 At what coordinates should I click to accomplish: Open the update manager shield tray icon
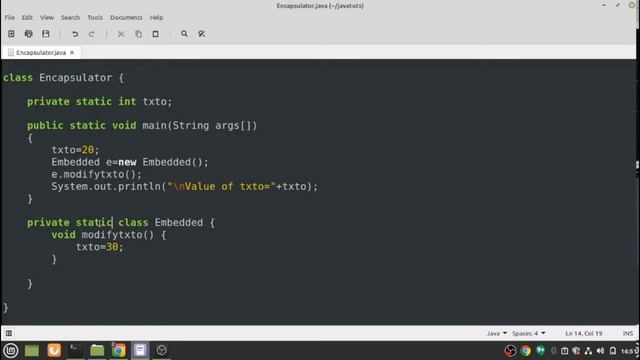coord(576,351)
